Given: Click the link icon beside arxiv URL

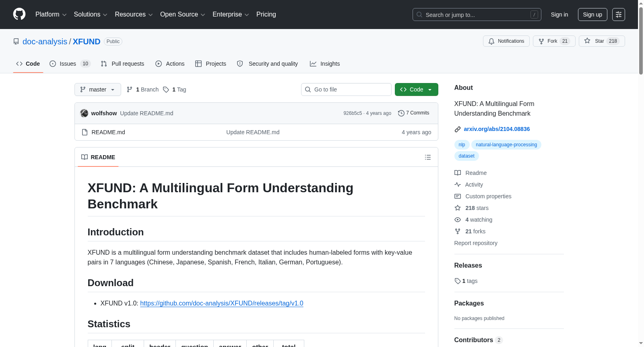Looking at the screenshot, I should 458,129.
